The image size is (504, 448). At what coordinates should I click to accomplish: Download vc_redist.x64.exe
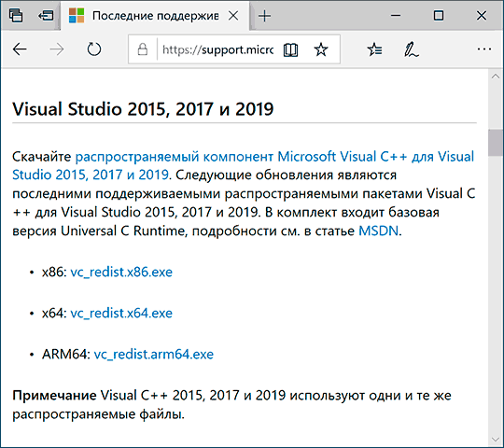[x=121, y=313]
